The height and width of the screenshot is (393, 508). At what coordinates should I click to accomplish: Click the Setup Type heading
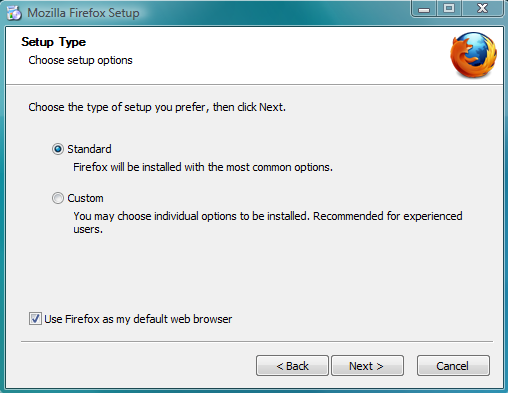54,42
